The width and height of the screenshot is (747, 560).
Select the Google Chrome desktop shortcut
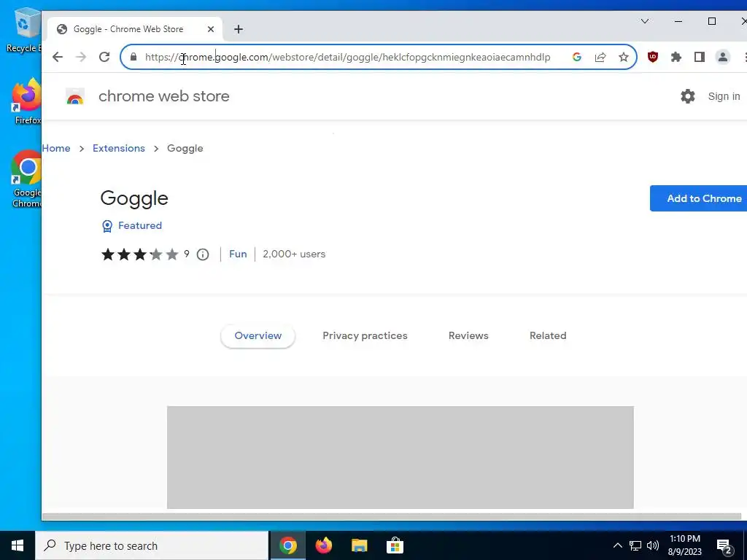point(27,179)
